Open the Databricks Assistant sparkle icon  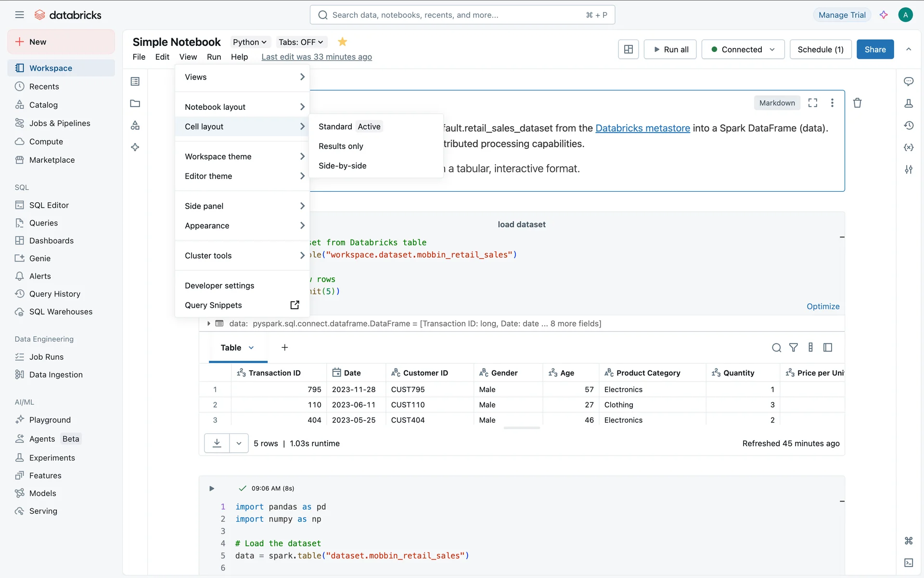pos(884,15)
